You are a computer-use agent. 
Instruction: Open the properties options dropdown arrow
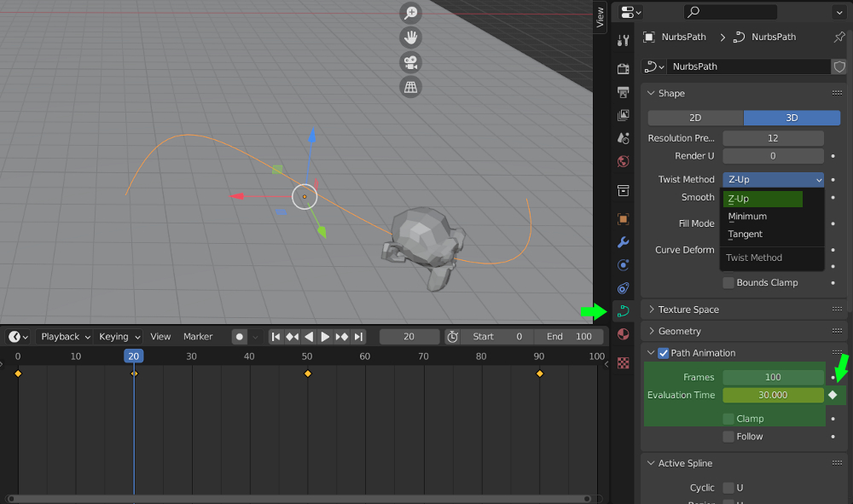click(x=839, y=12)
